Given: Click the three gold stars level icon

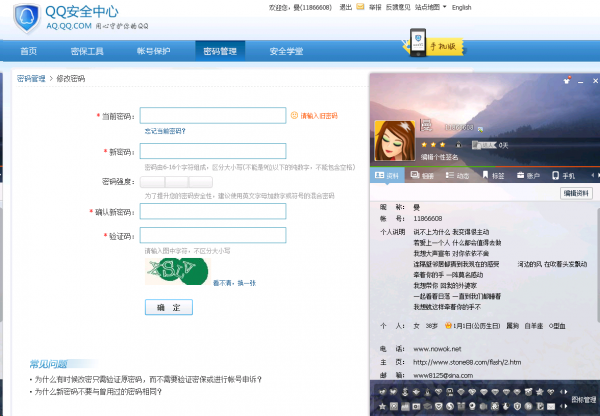Looking at the screenshot, I should click(433, 145).
